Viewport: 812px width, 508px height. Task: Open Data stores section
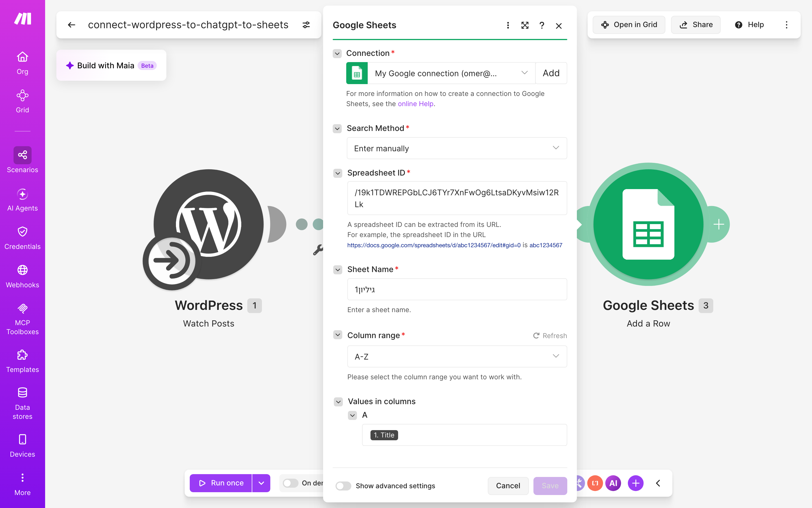coord(23,404)
